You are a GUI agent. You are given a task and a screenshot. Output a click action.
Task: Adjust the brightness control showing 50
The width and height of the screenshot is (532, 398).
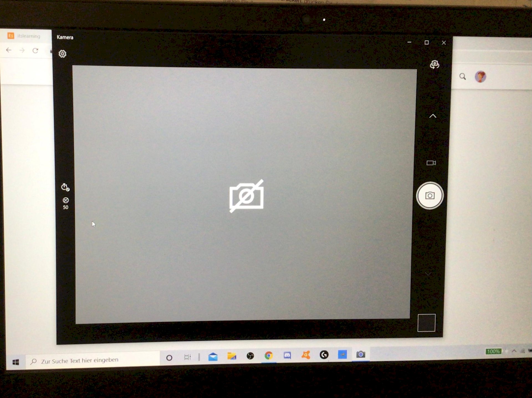click(66, 203)
